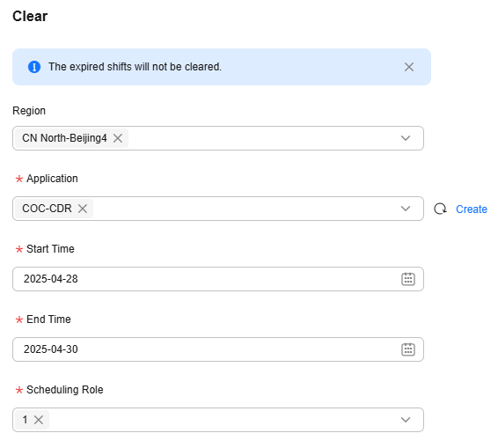Click empty area of Scheduling Role box
The width and height of the screenshot is (498, 448).
pos(223,420)
